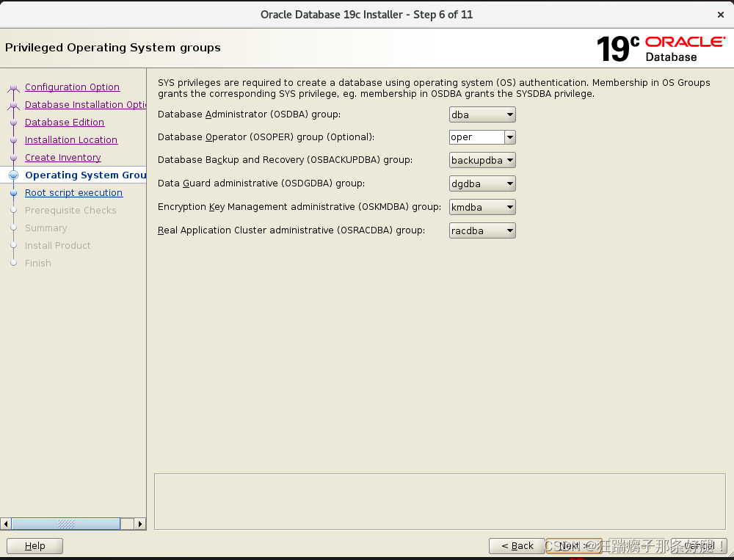Expand the OSOPER group combo box
Screen dimensions: 734x560
[510, 137]
